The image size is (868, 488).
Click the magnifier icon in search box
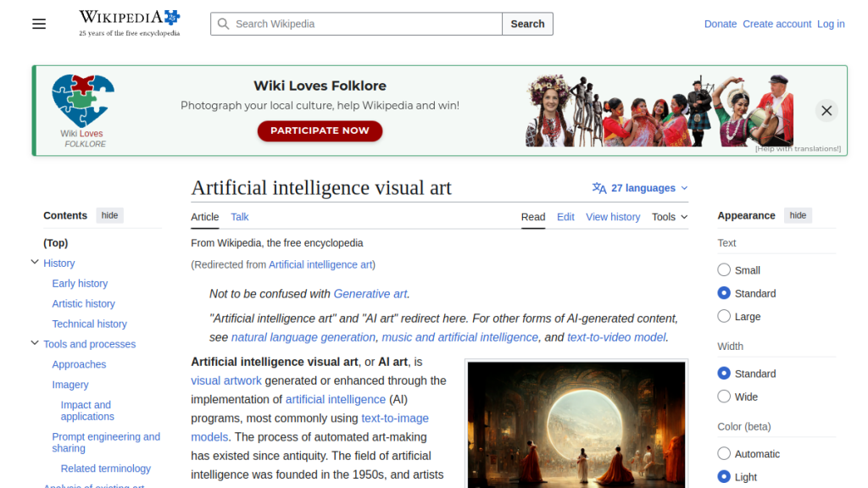[x=224, y=24]
